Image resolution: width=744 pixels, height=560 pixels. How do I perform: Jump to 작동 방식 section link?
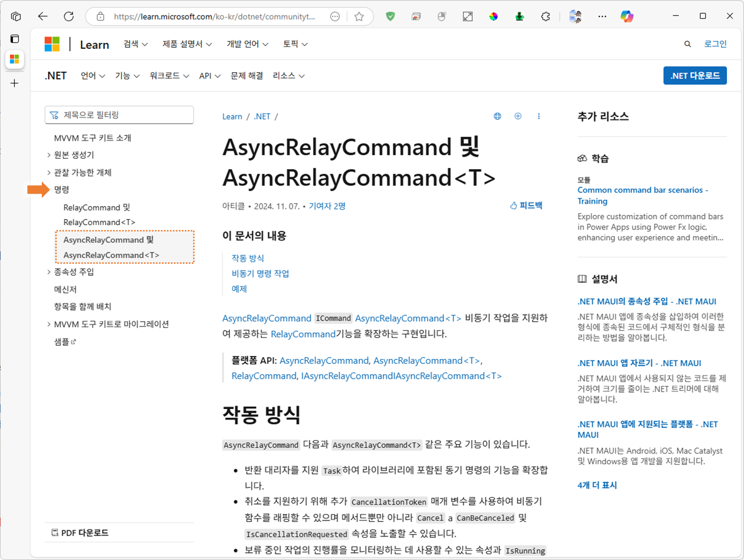click(248, 258)
